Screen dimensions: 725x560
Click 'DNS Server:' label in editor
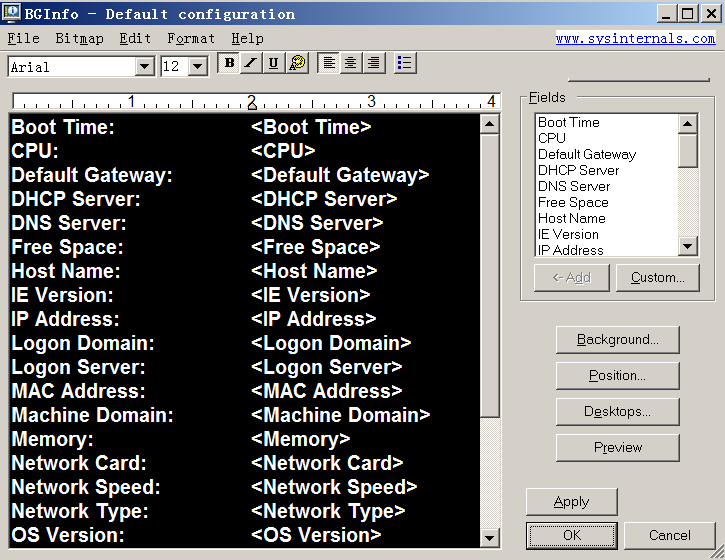69,223
